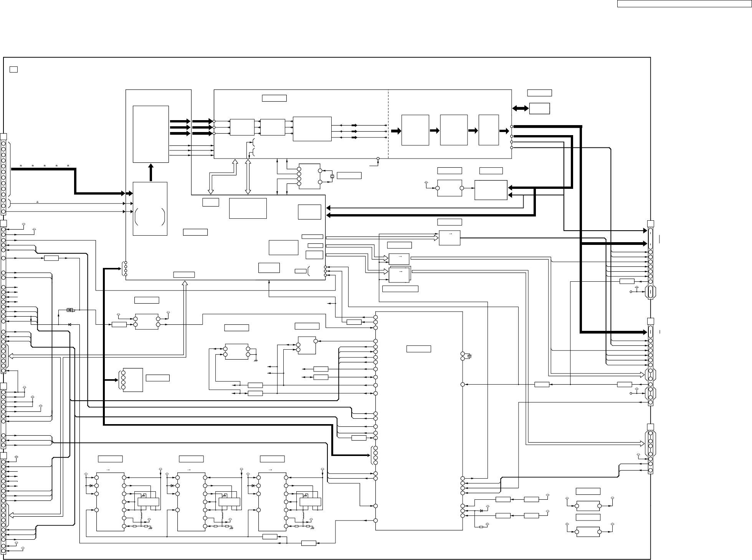Click the small square in the frame's top-left corner

pos(13,69)
